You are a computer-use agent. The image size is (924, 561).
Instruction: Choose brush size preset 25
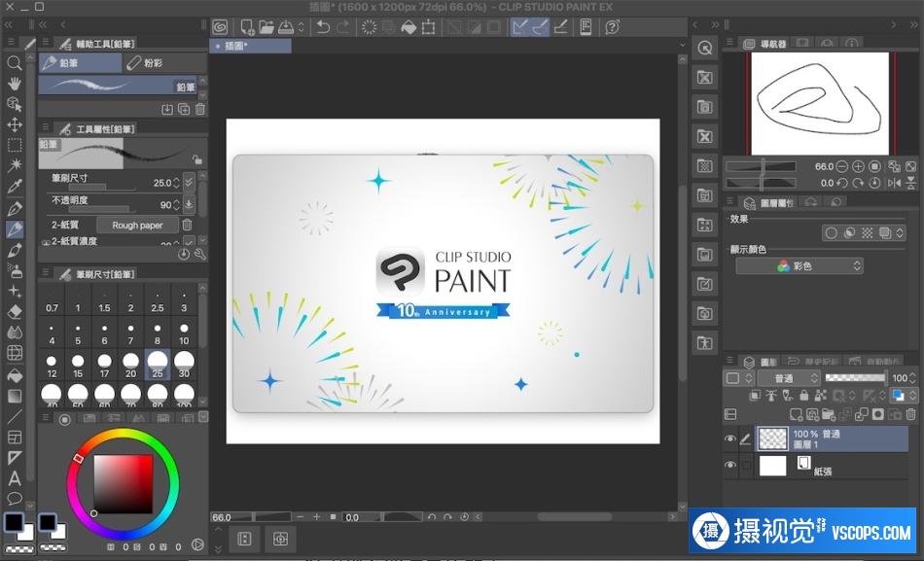(x=158, y=365)
